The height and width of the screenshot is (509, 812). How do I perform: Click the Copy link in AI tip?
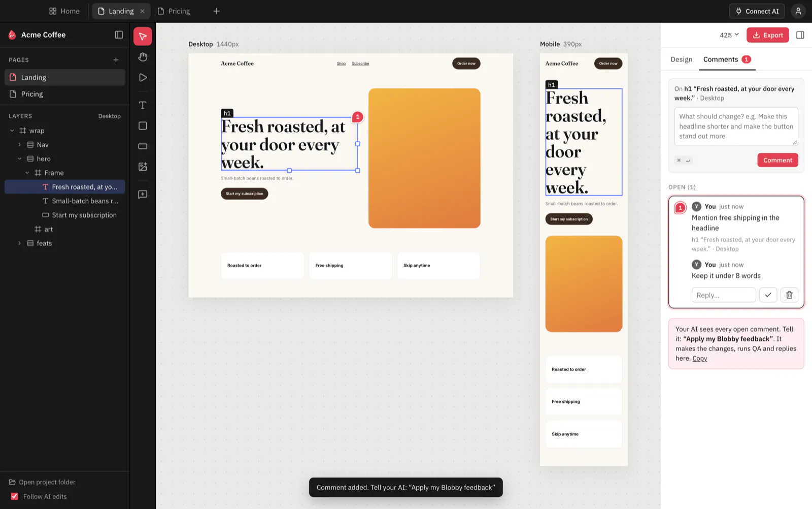[700, 359]
